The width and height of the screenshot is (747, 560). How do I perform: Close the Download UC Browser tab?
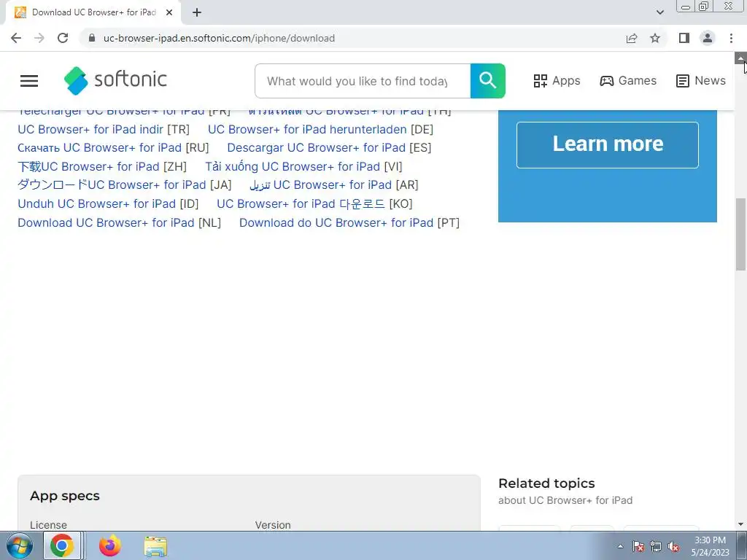click(x=169, y=12)
